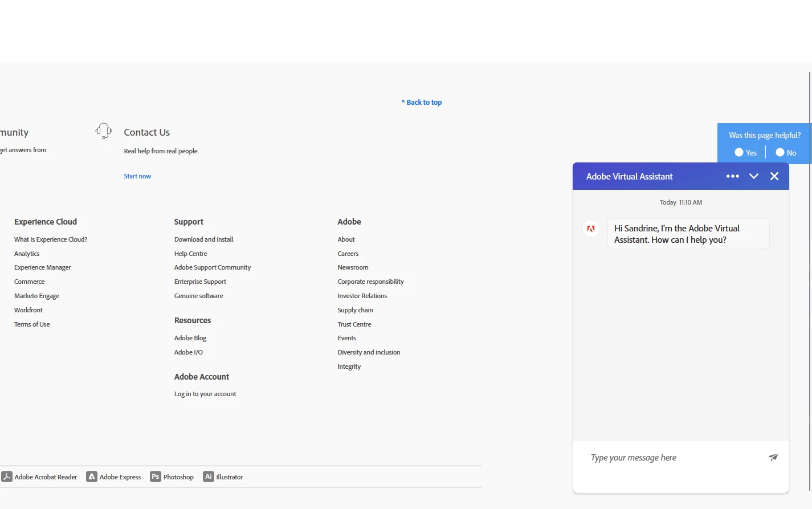Select No for page helpful
This screenshot has width=812, height=509.
click(x=780, y=152)
